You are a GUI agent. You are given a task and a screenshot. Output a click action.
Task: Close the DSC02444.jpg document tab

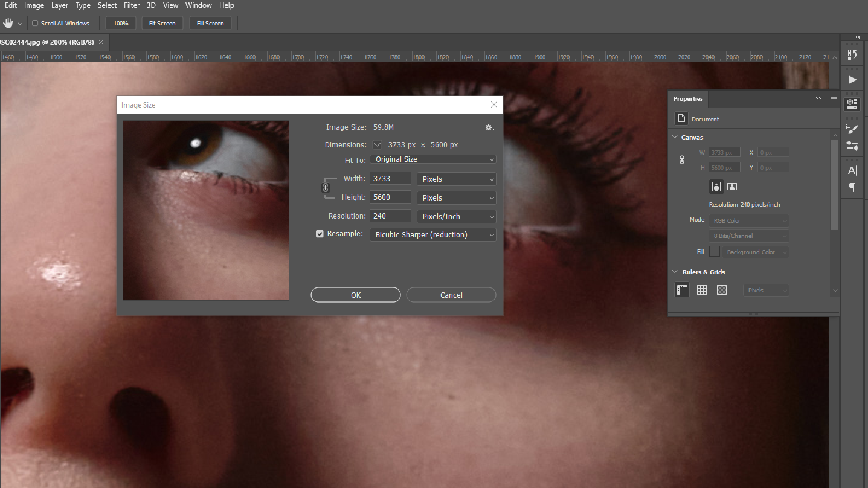(101, 42)
